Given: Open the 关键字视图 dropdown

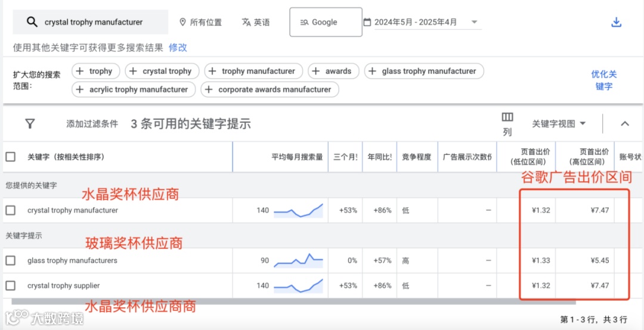Looking at the screenshot, I should [x=559, y=123].
